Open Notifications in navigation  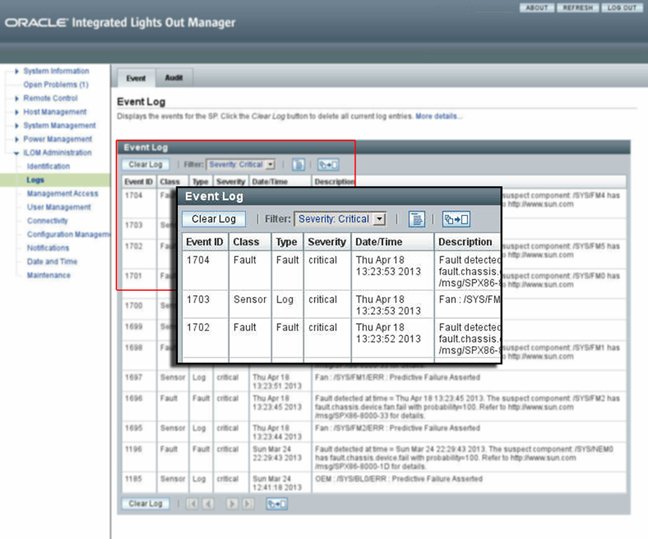[48, 248]
